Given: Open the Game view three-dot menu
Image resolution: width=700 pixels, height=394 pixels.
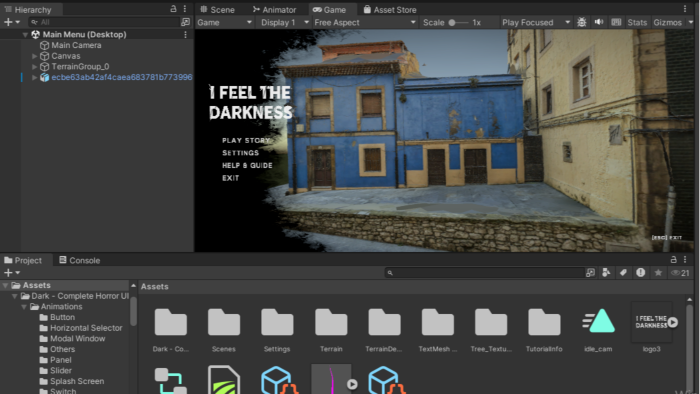Looking at the screenshot, I should click(x=685, y=9).
